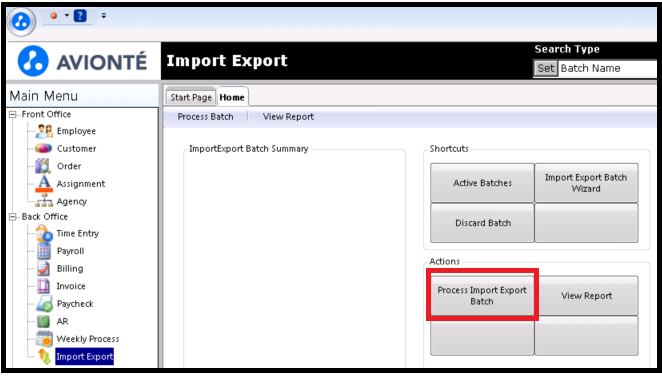Image resolution: width=662 pixels, height=376 pixels.
Task: Click the Employee people icon
Action: point(44,131)
